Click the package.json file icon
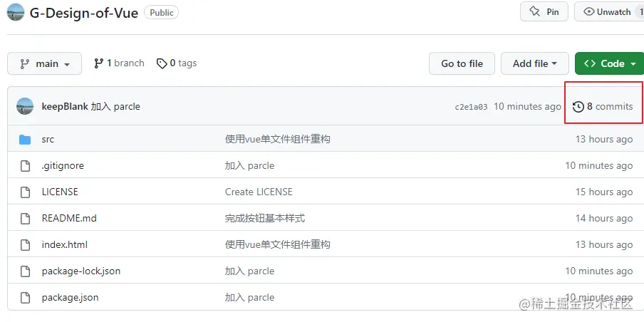 pyautogui.click(x=26, y=298)
